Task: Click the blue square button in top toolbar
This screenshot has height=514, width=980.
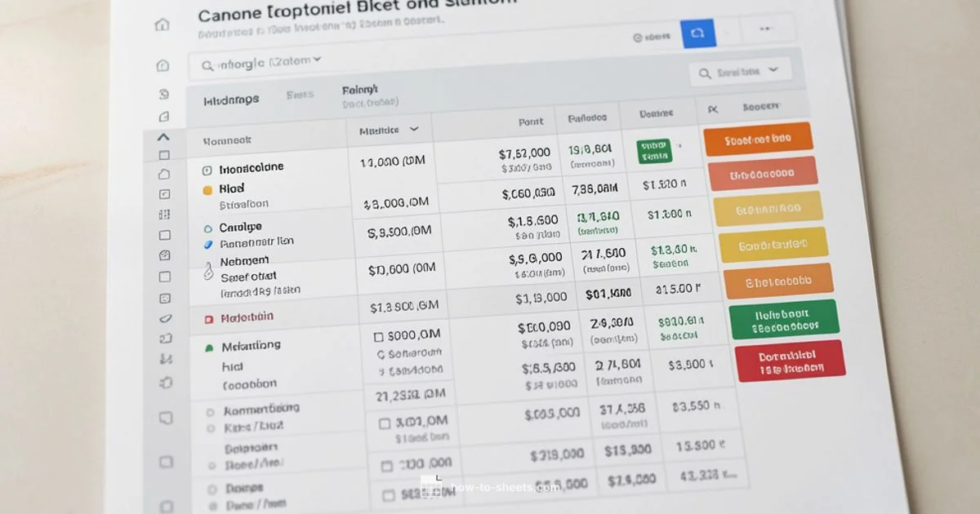Action: (697, 33)
